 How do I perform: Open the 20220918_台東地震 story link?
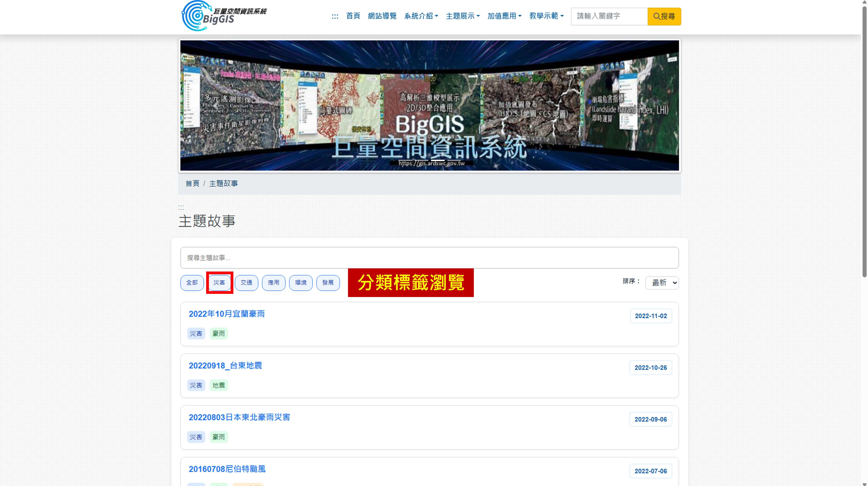point(225,365)
